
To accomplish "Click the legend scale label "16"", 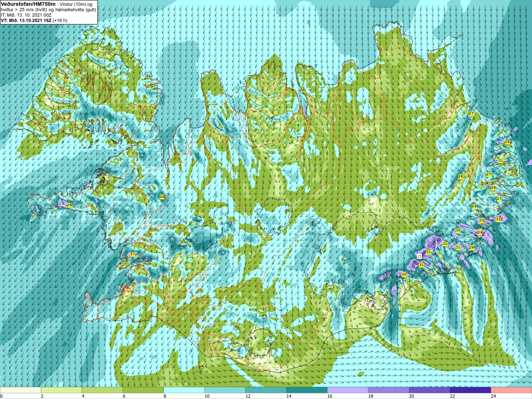I will click(x=330, y=396).
